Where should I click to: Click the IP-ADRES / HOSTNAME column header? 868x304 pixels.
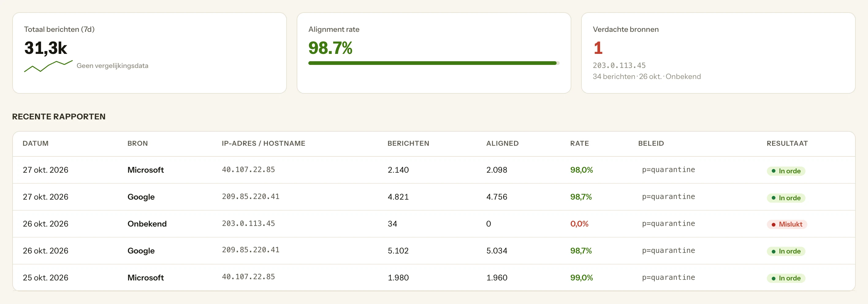264,143
